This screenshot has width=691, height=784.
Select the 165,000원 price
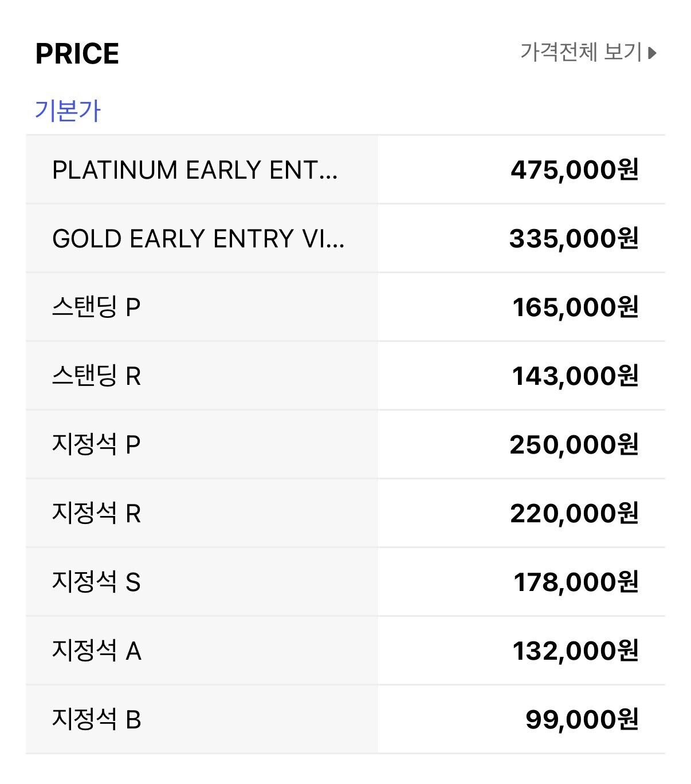[x=575, y=308]
